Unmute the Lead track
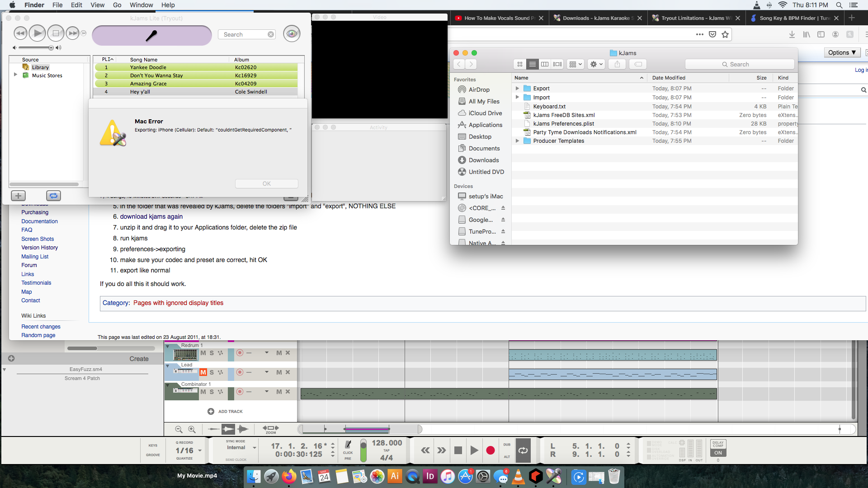Viewport: 868px width, 488px height. point(203,372)
